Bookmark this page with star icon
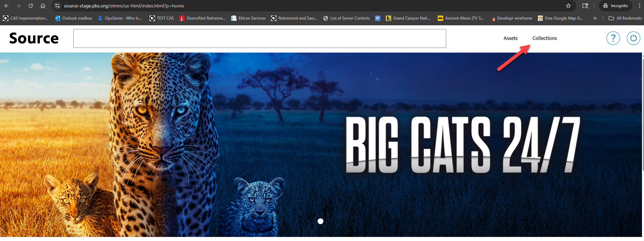This screenshot has width=644, height=241. [x=568, y=6]
